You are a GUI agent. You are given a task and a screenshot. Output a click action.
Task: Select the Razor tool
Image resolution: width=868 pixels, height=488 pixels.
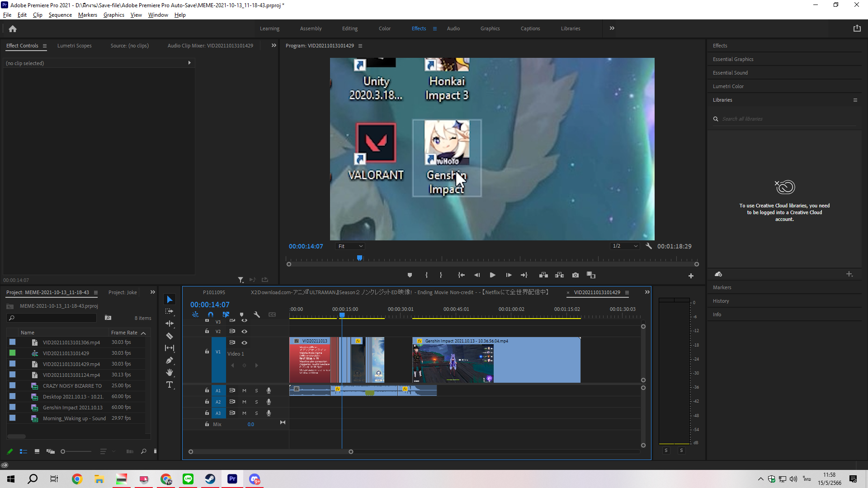(170, 336)
